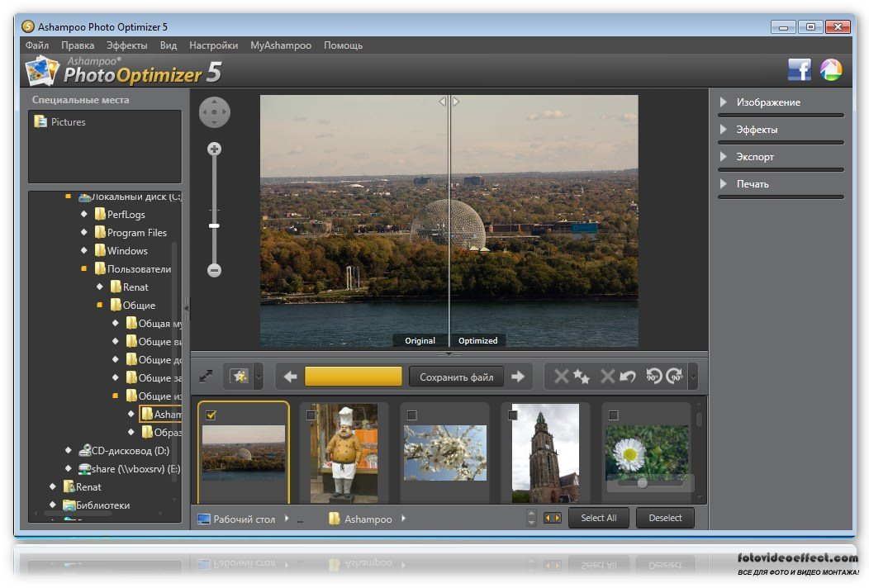This screenshot has height=588, width=869.
Task: Check the church tower photo checkbox
Action: coord(513,415)
